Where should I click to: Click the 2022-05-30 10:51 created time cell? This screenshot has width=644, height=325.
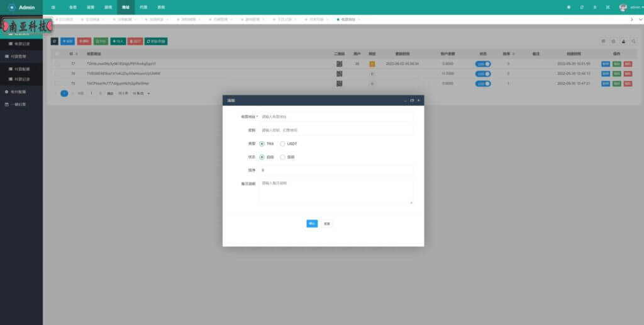pyautogui.click(x=574, y=64)
